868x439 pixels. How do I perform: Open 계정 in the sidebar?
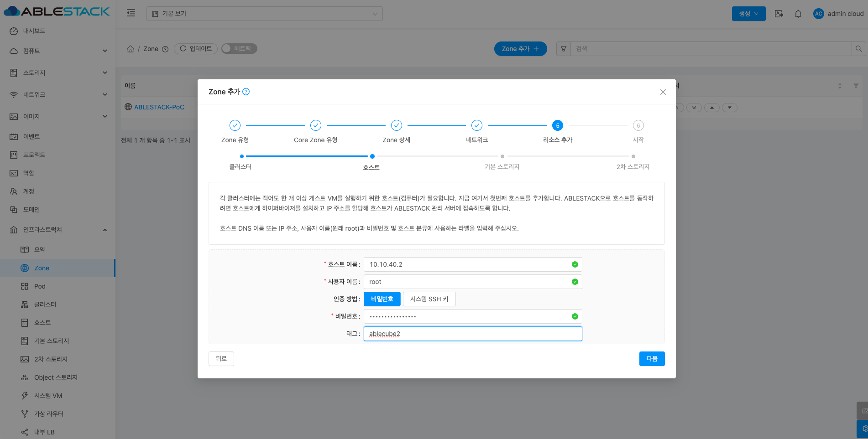[x=58, y=191]
